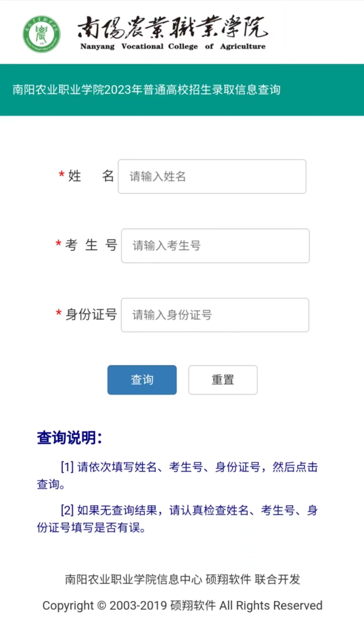The width and height of the screenshot is (364, 620).
Task: Click the 查询说明 heading
Action: (70, 438)
